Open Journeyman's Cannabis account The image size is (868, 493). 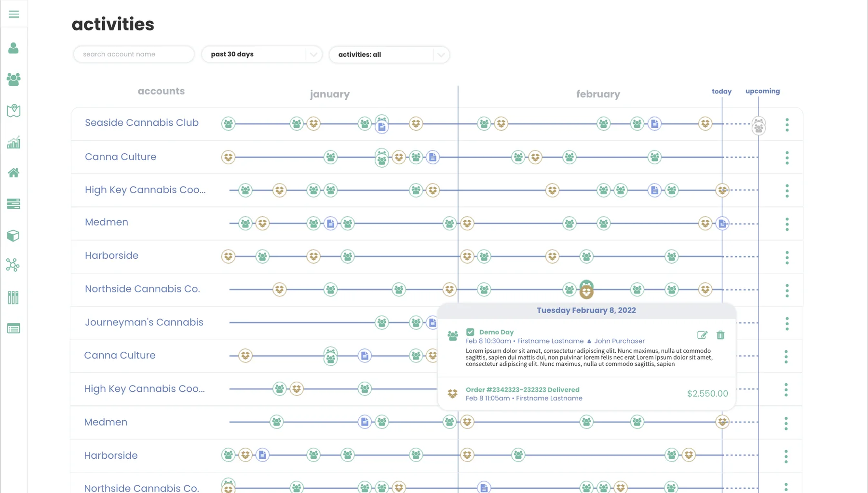click(x=144, y=322)
